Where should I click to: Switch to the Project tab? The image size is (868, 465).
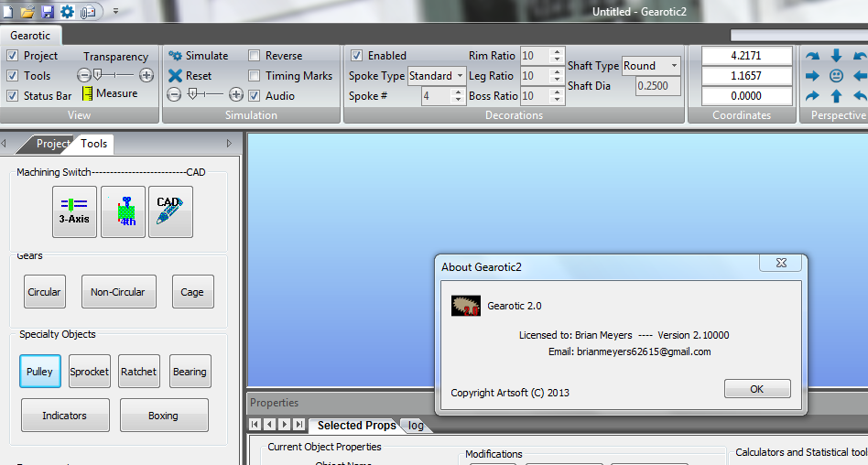pyautogui.click(x=53, y=144)
